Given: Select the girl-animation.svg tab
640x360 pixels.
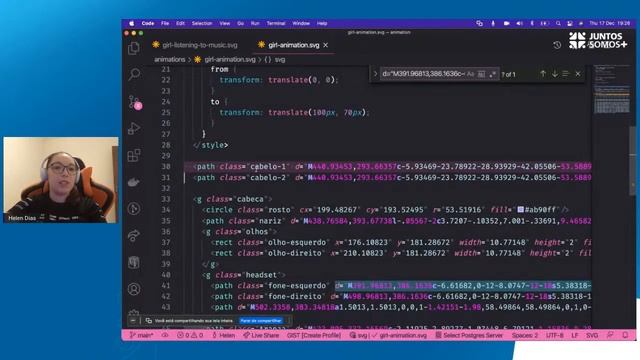Looking at the screenshot, I should click(x=293, y=45).
